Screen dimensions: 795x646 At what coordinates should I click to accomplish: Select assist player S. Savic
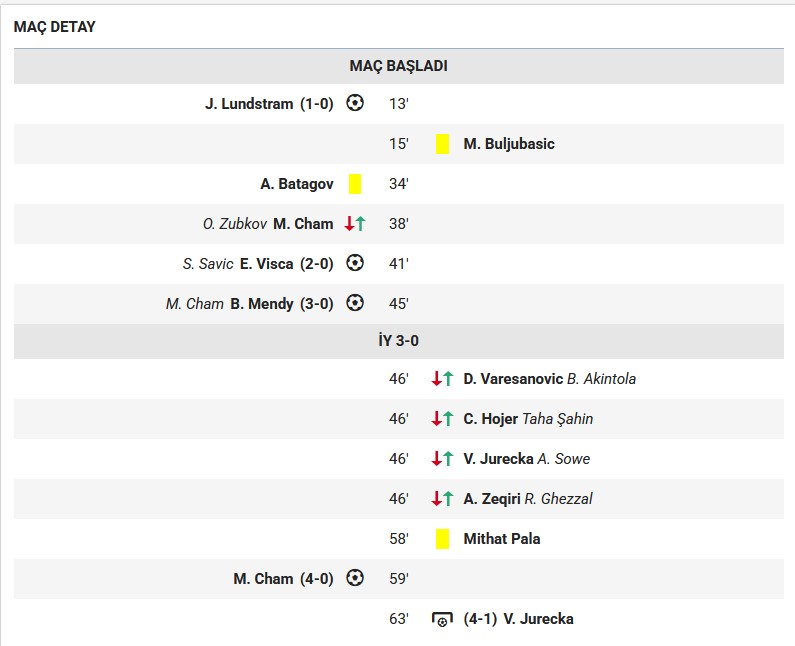[208, 264]
